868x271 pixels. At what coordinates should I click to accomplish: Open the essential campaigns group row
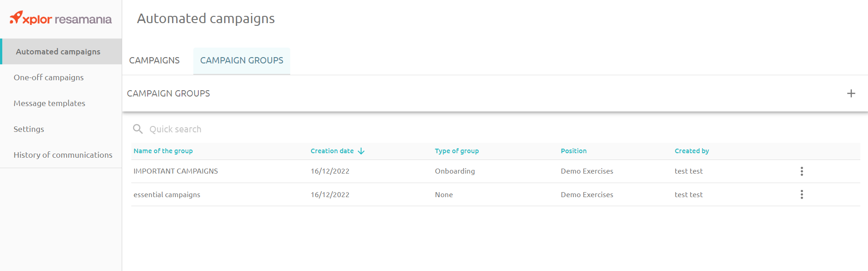click(x=495, y=194)
